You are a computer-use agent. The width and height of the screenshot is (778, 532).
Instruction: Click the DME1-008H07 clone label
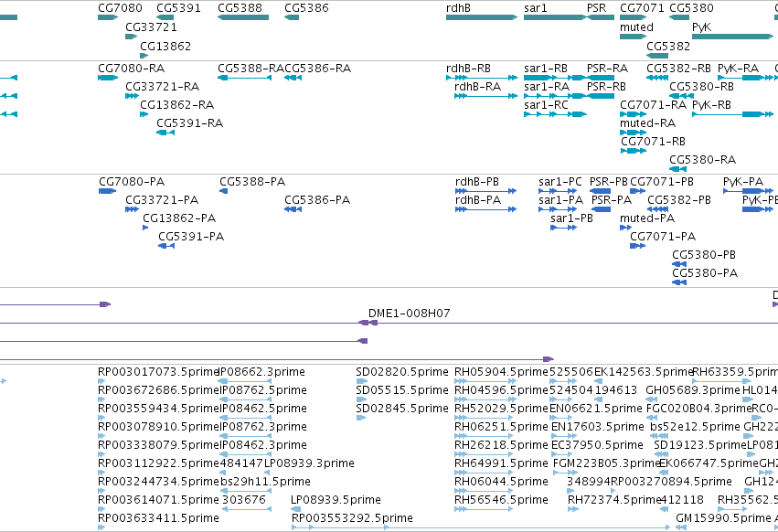(x=409, y=314)
